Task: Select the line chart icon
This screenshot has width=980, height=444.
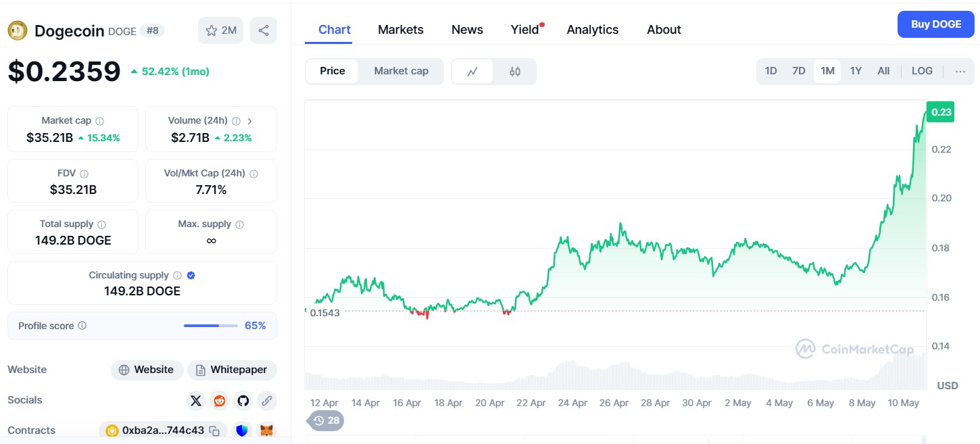Action: click(x=473, y=70)
